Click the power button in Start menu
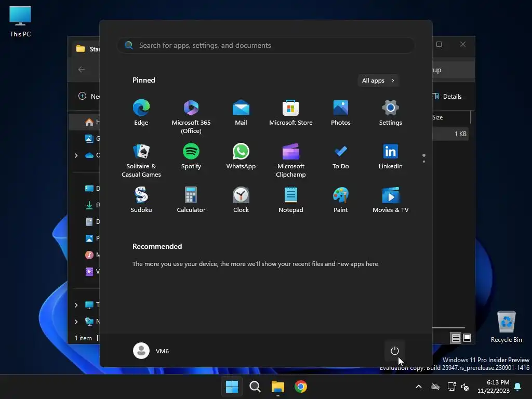 [395, 351]
